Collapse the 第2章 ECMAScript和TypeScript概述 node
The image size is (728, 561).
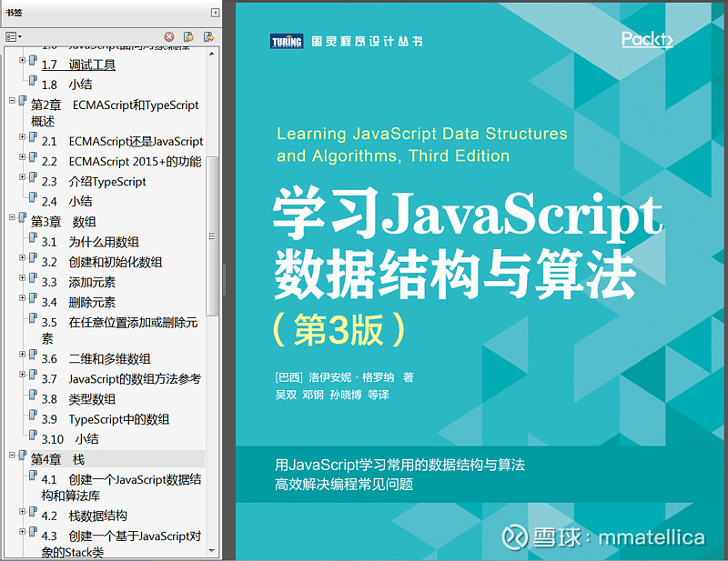click(x=12, y=101)
